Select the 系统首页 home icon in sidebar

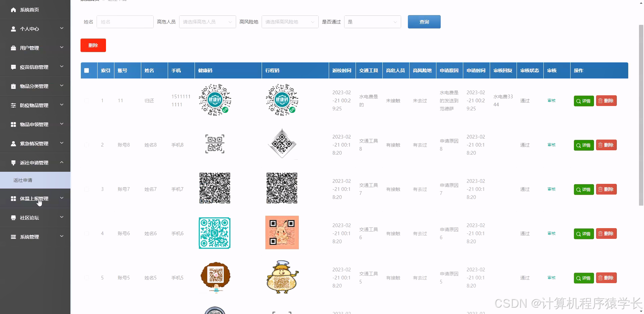[x=13, y=10]
